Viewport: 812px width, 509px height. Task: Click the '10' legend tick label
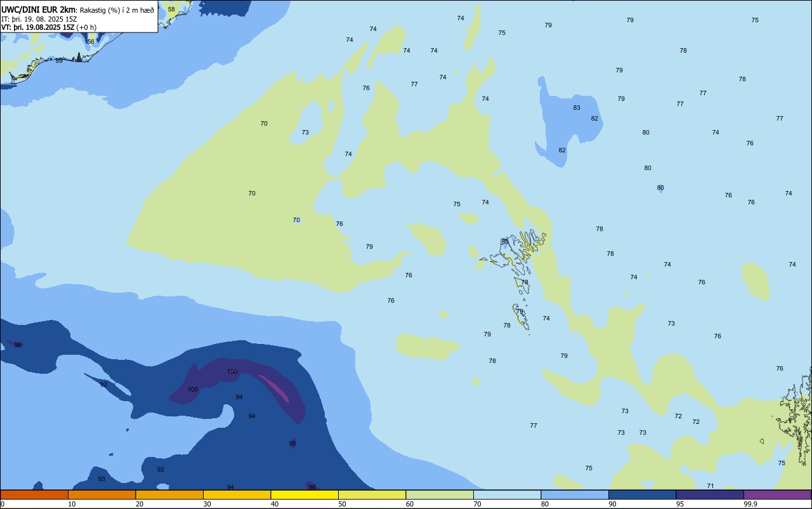tap(72, 504)
